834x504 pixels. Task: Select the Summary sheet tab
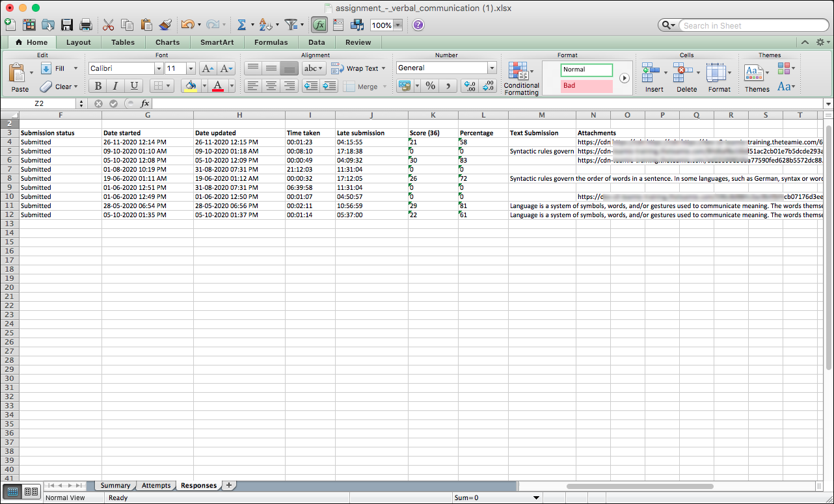click(115, 485)
